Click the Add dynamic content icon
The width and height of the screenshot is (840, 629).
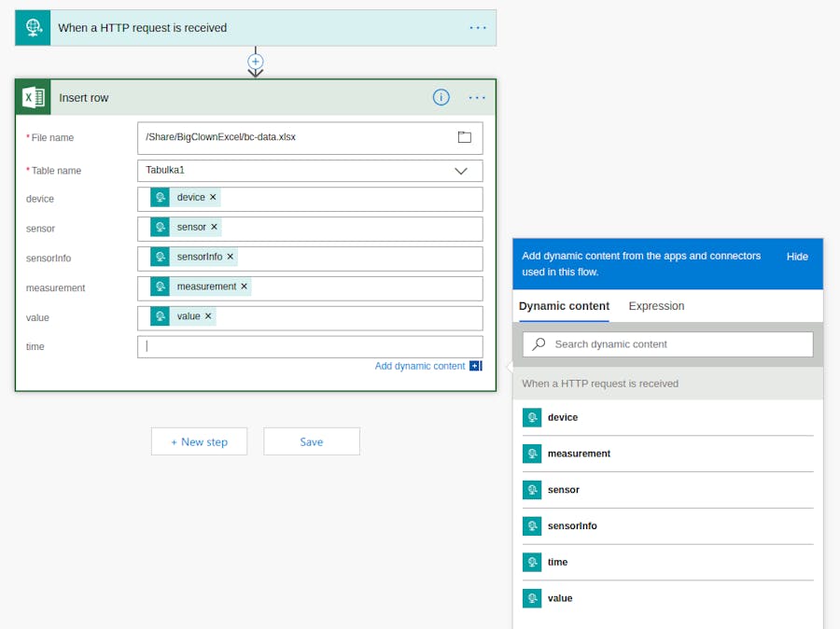click(x=475, y=367)
